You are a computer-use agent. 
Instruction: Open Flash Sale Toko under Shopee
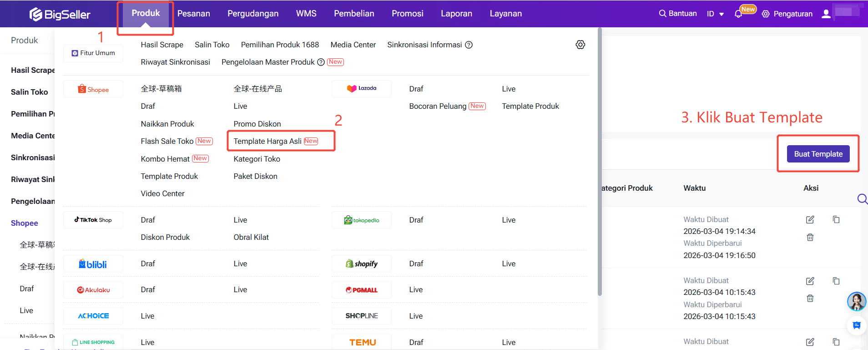coord(167,141)
